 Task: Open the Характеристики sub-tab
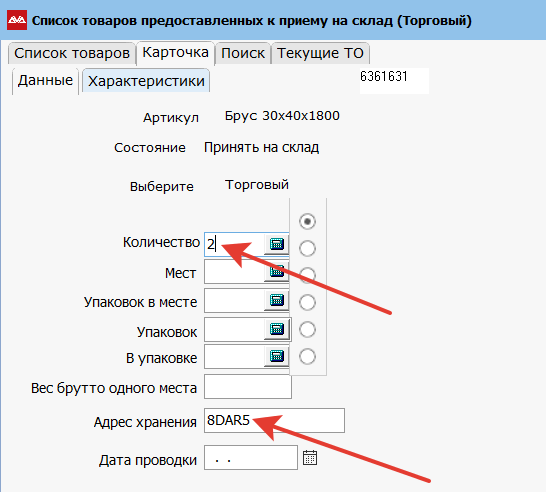[146, 81]
